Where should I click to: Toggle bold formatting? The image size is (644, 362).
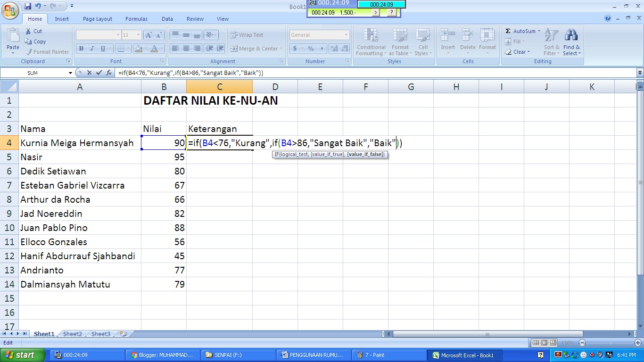pyautogui.click(x=81, y=49)
